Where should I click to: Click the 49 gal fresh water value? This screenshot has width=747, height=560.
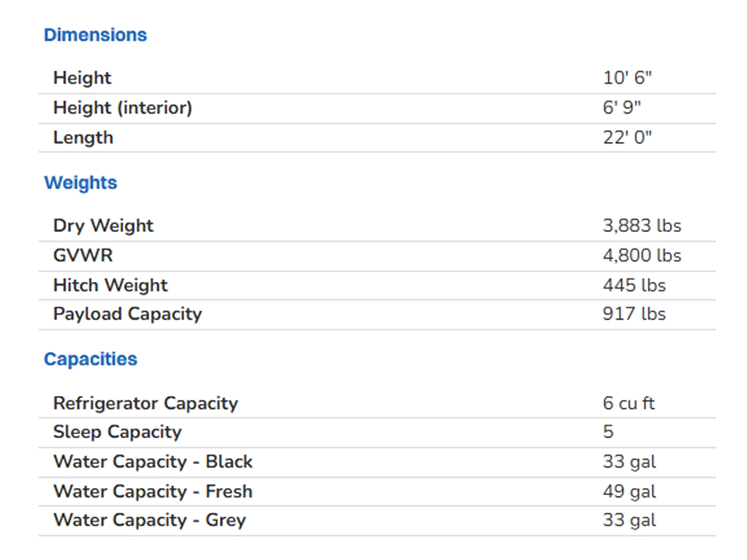pos(629,492)
